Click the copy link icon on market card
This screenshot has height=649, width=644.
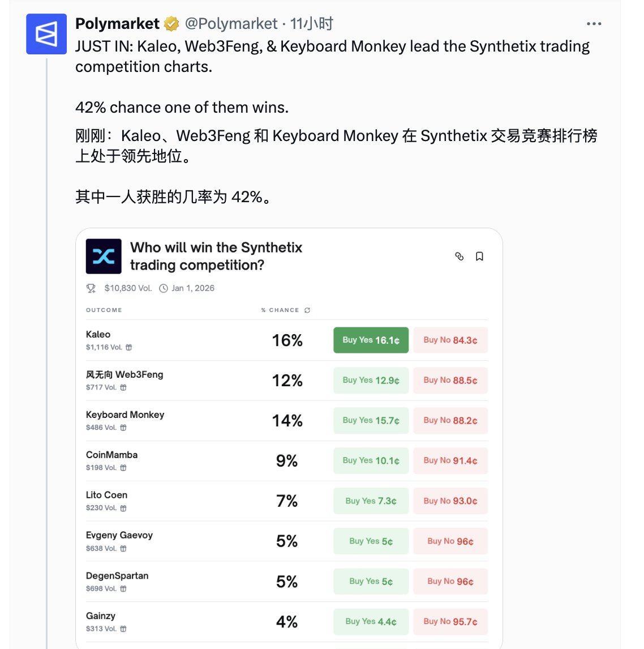point(460,257)
